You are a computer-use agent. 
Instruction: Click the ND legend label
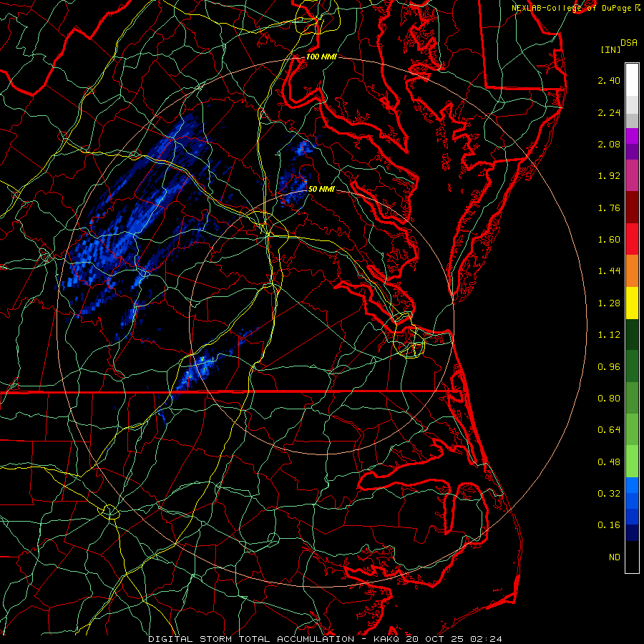pyautogui.click(x=615, y=557)
